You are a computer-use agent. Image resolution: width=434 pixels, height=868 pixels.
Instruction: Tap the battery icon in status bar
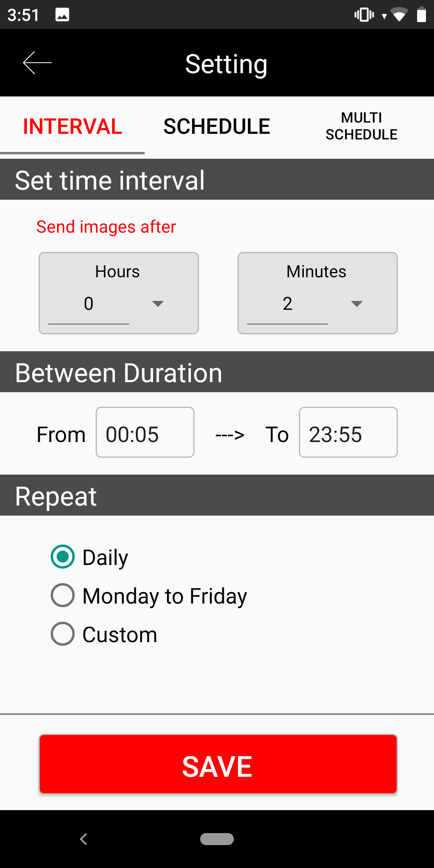click(421, 15)
